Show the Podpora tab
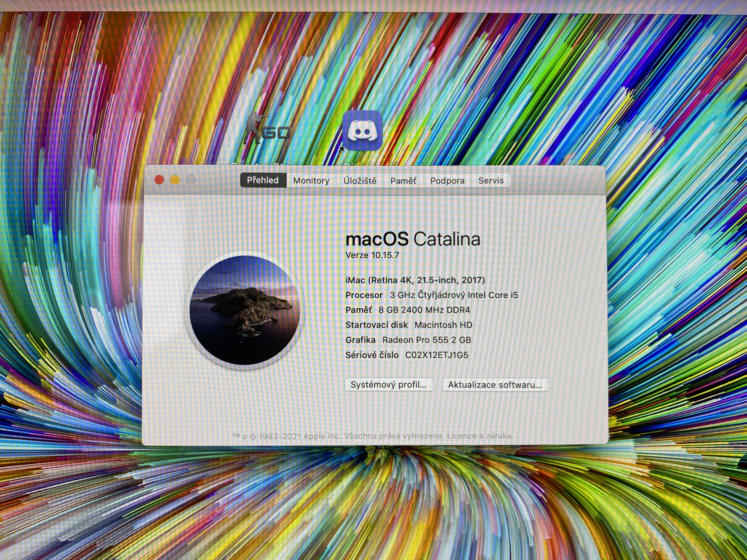Screen dimensions: 747x560 447,181
